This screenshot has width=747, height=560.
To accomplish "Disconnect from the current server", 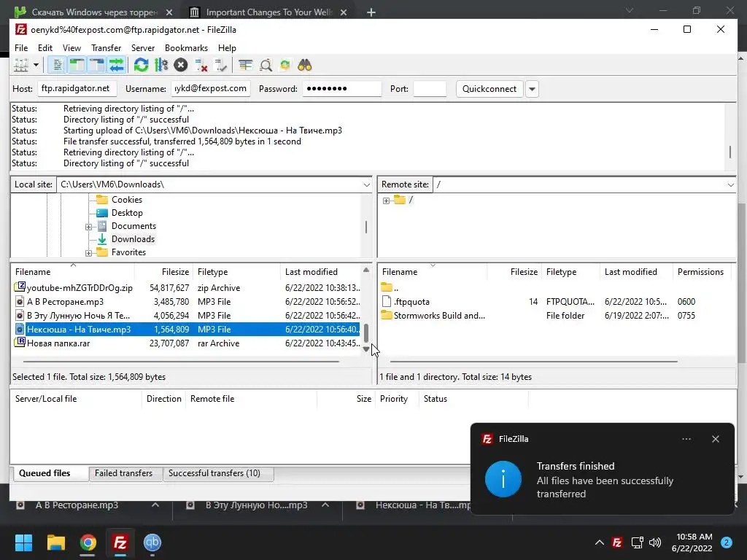I will click(201, 65).
